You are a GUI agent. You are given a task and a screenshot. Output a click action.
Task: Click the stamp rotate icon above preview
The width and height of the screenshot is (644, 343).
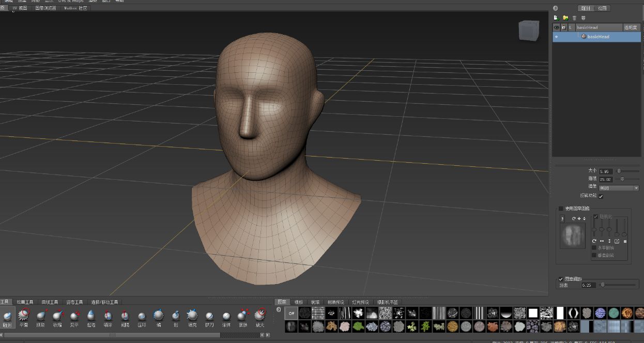click(x=574, y=219)
